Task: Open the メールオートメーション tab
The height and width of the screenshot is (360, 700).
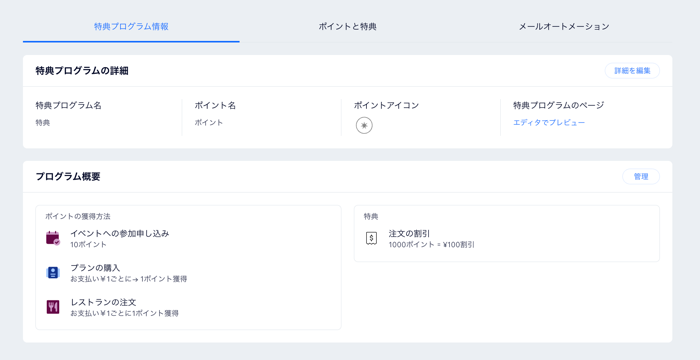Action: (x=564, y=26)
